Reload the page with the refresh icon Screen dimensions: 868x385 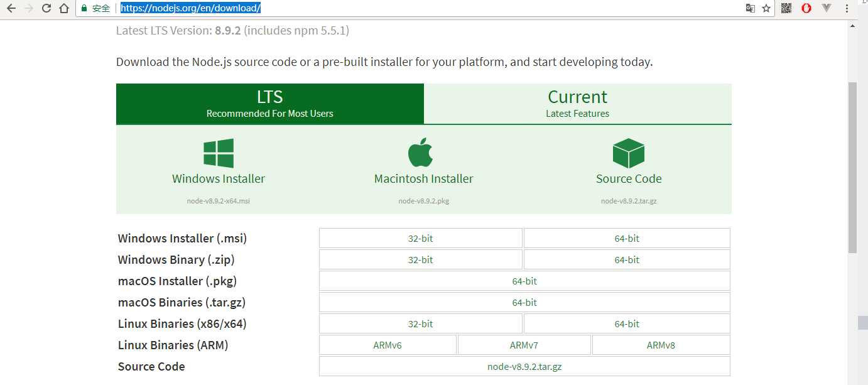point(46,8)
